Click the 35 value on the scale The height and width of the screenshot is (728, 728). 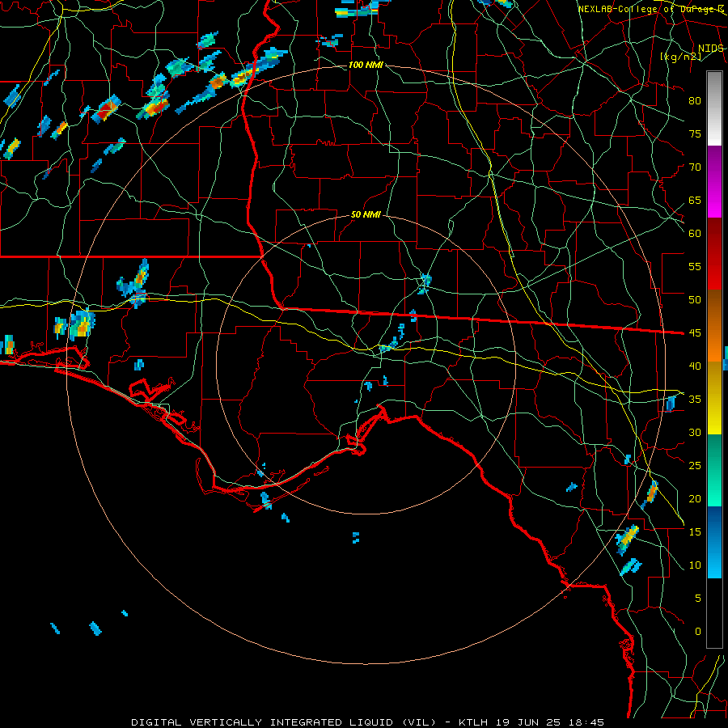click(x=695, y=400)
